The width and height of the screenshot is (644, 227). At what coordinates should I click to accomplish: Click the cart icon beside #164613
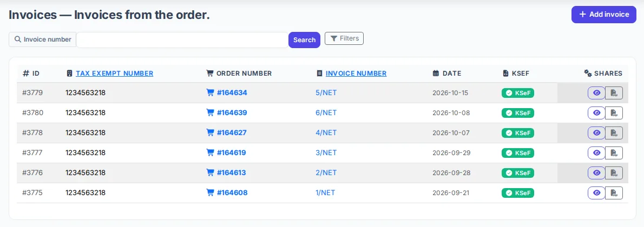[210, 173]
